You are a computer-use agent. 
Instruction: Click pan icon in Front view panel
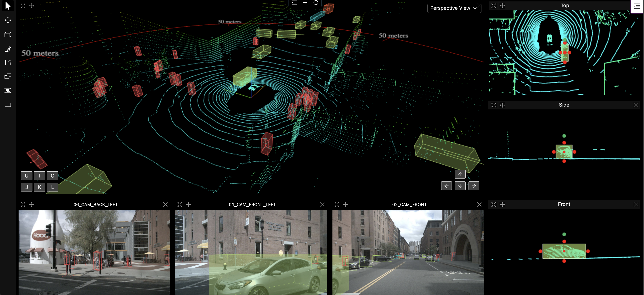pos(502,205)
